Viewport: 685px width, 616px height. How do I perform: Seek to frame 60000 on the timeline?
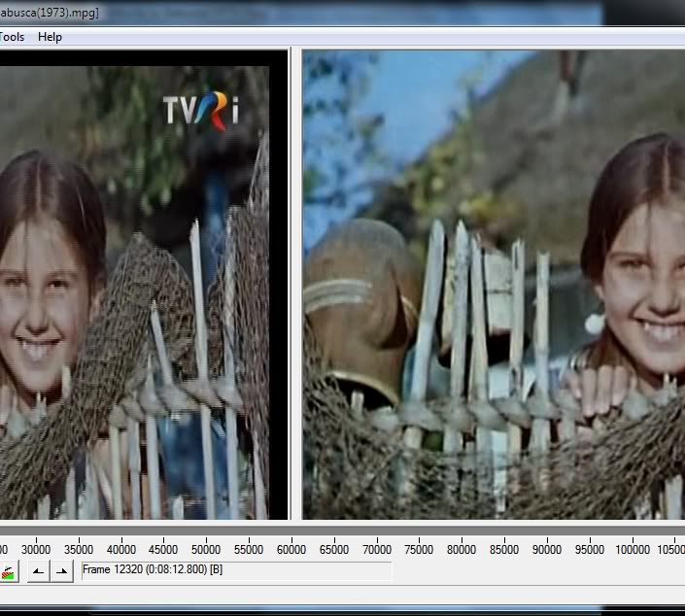tap(291, 549)
